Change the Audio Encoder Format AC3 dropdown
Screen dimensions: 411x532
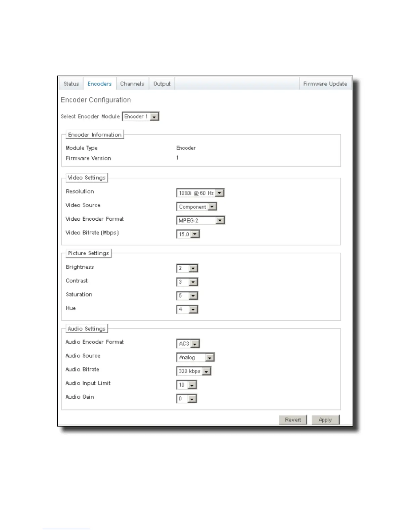pos(188,344)
